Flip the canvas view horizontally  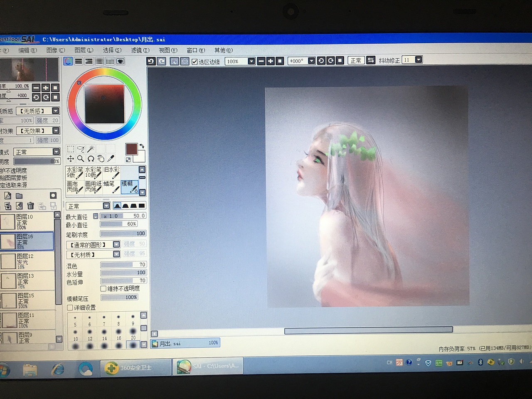coord(371,60)
